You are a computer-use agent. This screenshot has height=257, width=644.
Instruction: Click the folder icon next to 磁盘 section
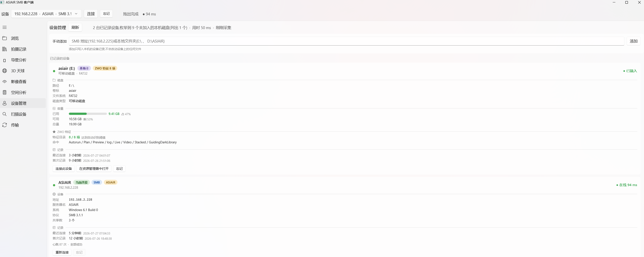point(54,80)
